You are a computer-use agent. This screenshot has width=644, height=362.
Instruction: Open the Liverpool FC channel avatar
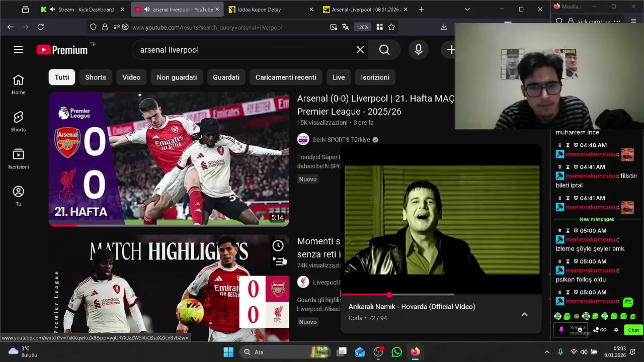pyautogui.click(x=303, y=282)
